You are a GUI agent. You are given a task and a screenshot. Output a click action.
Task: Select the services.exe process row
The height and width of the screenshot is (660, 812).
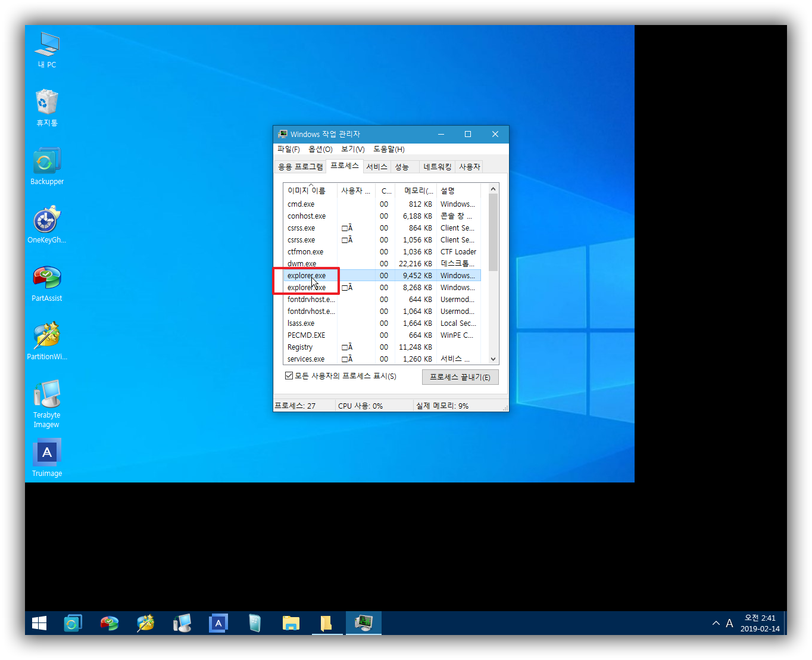(382, 359)
